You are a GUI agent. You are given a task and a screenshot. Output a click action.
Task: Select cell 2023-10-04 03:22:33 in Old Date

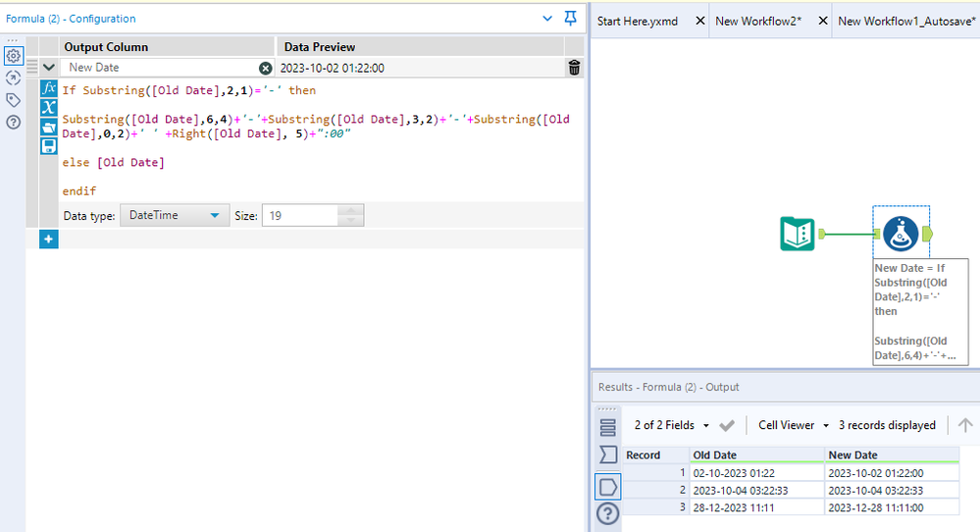tap(757, 491)
